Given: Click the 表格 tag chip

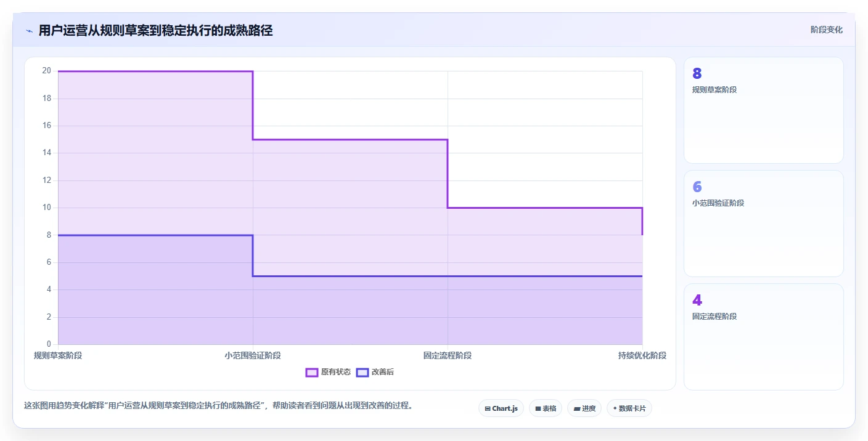Looking at the screenshot, I should click(546, 408).
